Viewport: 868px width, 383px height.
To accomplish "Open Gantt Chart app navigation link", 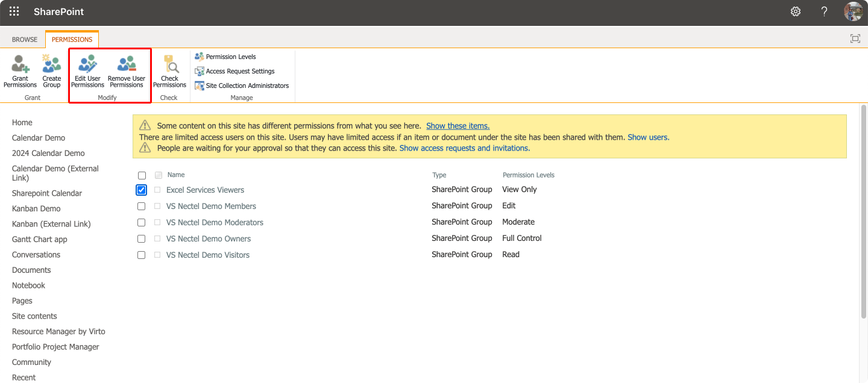I will coord(40,239).
